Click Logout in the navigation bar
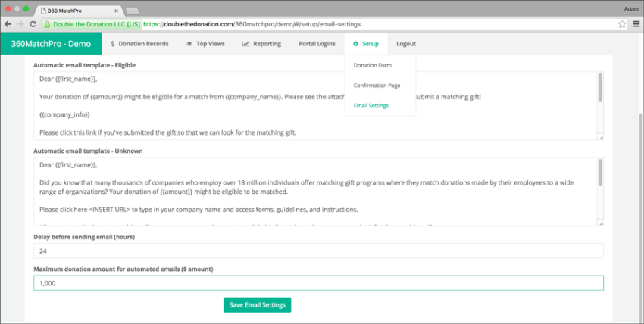The width and height of the screenshot is (644, 324). click(405, 44)
